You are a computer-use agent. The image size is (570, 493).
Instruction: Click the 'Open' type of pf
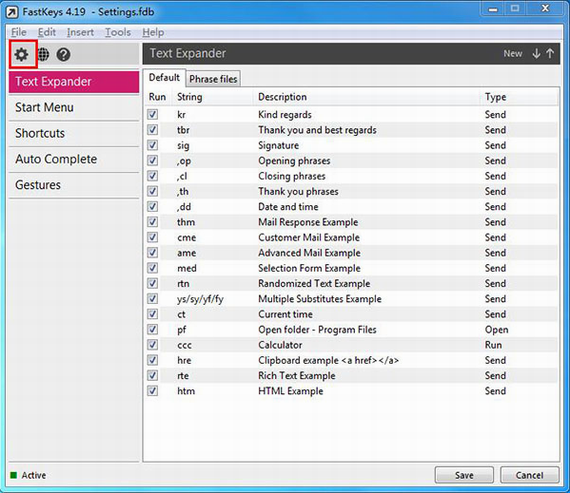point(496,330)
